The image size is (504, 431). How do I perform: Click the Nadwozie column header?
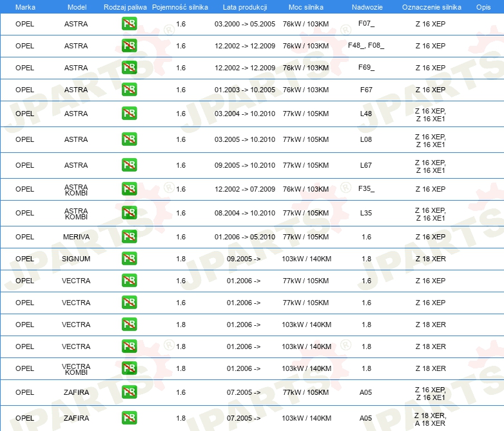367,7
